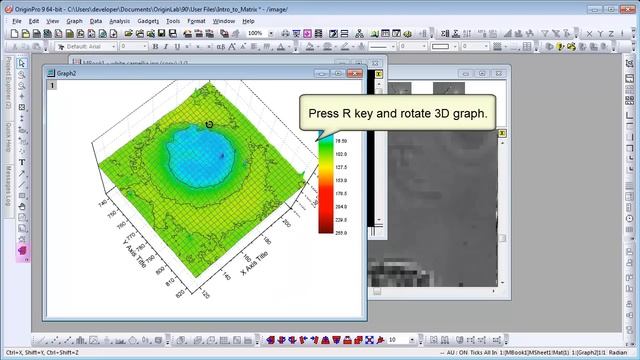Image resolution: width=640 pixels, height=360 pixels.
Task: Open the Graph menu
Action: [74, 21]
